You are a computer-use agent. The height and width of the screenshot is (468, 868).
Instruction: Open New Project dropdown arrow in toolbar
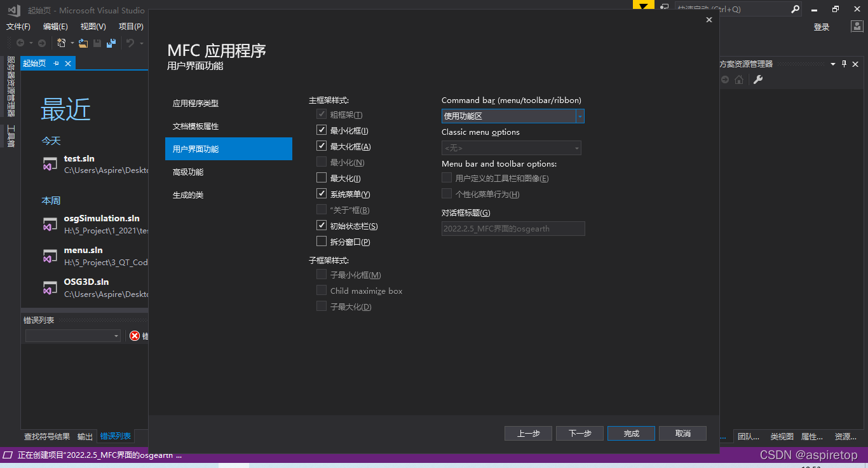tap(72, 43)
